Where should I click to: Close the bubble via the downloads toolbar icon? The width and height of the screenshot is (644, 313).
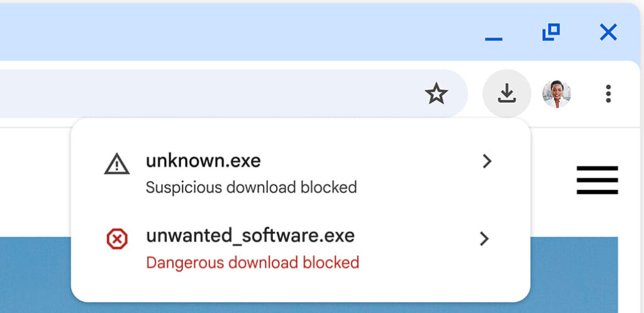click(x=507, y=94)
